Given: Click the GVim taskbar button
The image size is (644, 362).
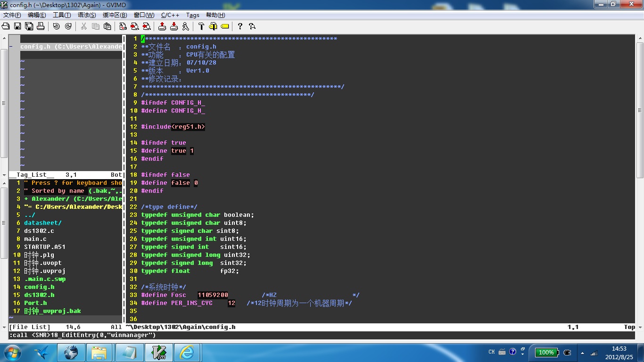Looking at the screenshot, I should point(158,352).
